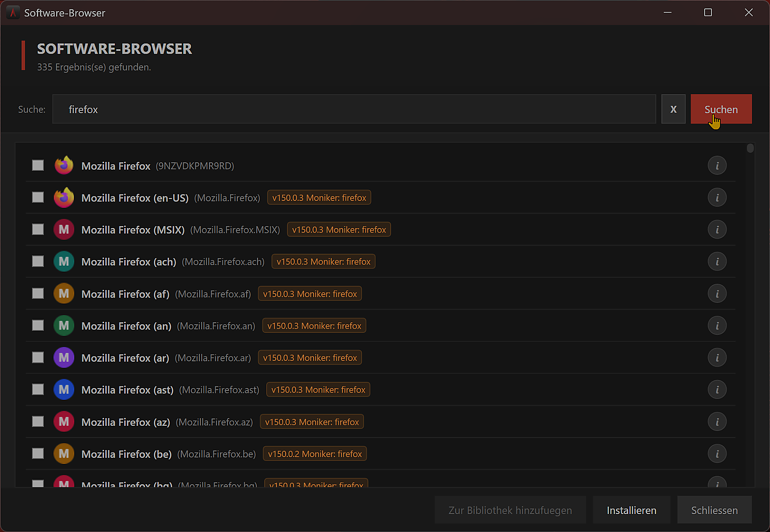Close the Software-Browser window
The image size is (770, 532).
coord(749,12)
